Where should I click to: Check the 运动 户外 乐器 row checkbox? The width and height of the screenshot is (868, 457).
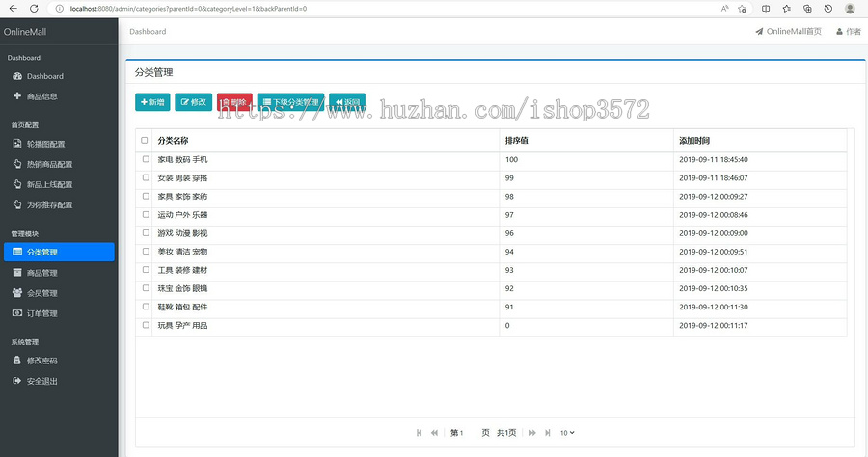click(146, 215)
